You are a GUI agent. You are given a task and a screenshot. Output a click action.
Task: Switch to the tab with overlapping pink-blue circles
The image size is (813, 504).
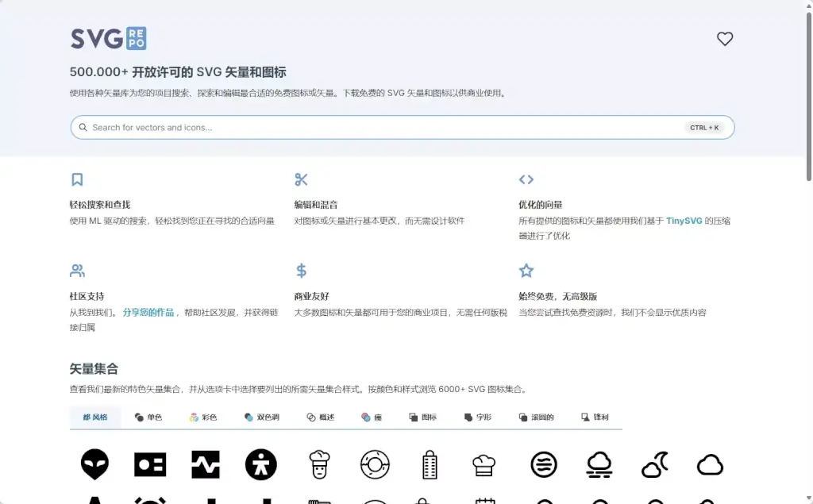pyautogui.click(x=372, y=417)
